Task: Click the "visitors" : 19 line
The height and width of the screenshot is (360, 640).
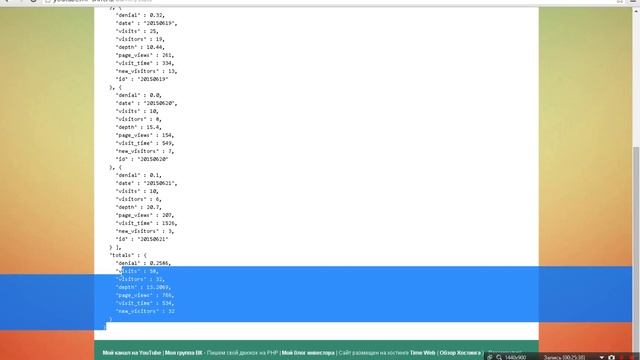Action: point(140,39)
